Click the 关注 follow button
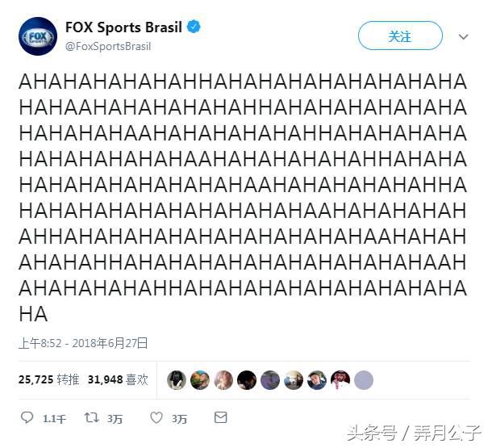 pos(400,36)
